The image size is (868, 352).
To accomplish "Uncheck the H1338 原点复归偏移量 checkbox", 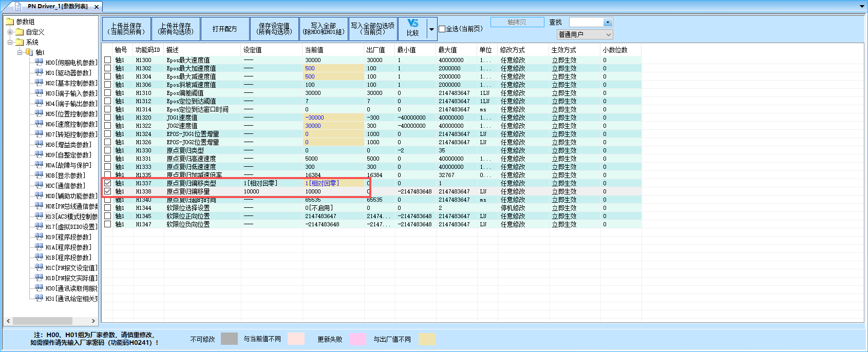I will (x=108, y=191).
